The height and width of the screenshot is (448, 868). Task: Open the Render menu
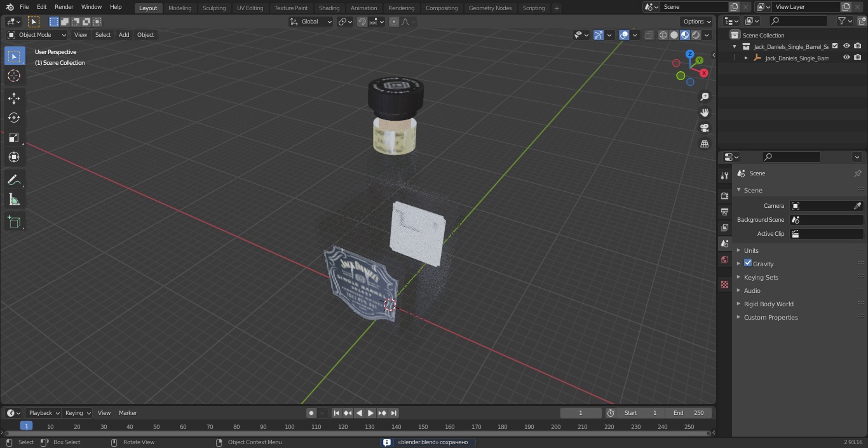(64, 7)
